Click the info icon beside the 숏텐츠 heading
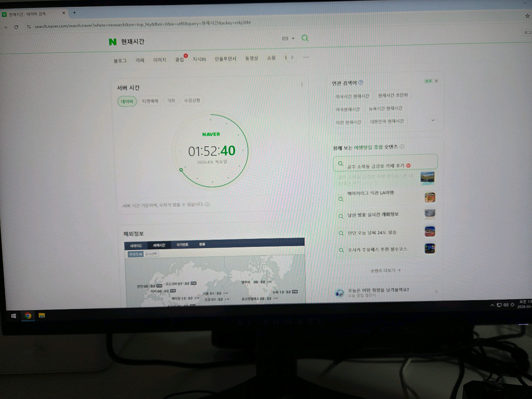This screenshot has height=399, width=532. 401,147
